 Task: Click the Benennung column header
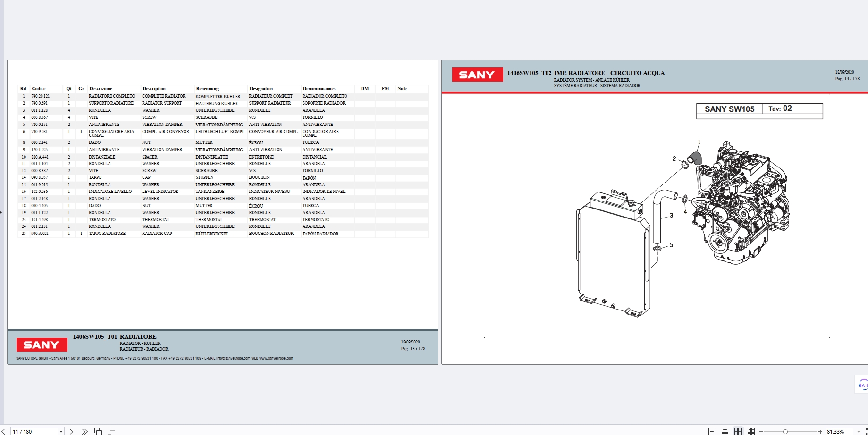pos(207,89)
